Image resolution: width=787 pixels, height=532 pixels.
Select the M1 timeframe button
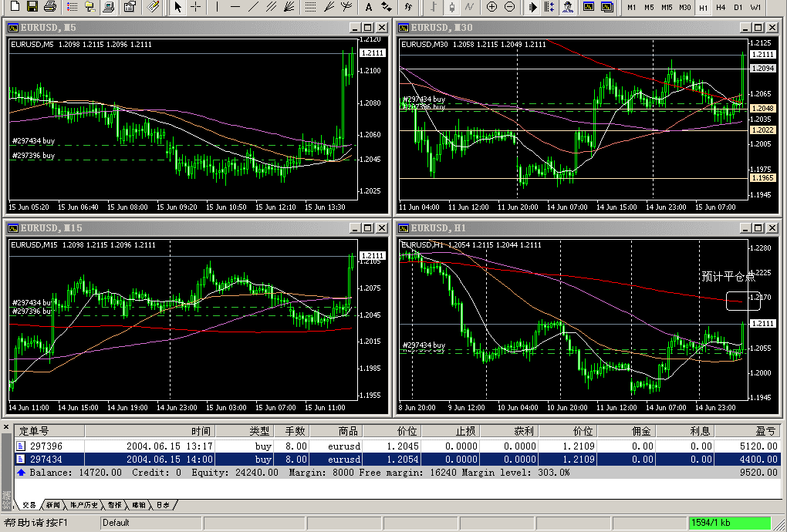point(631,7)
